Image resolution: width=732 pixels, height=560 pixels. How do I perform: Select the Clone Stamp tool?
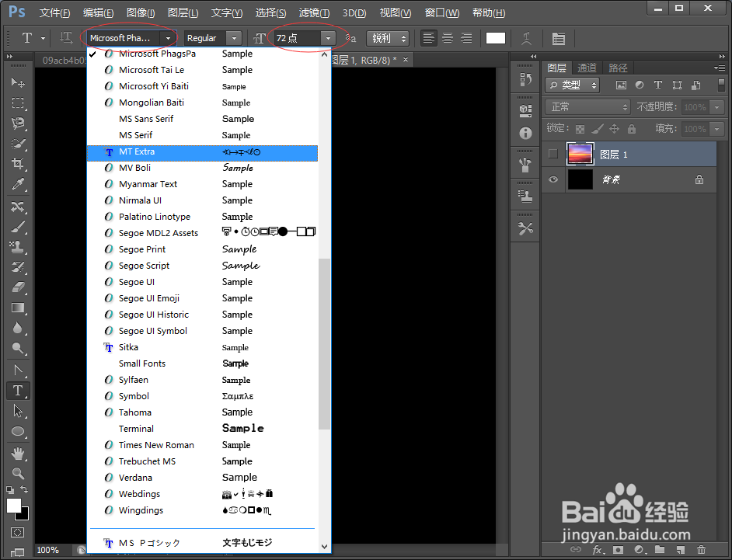(x=18, y=247)
